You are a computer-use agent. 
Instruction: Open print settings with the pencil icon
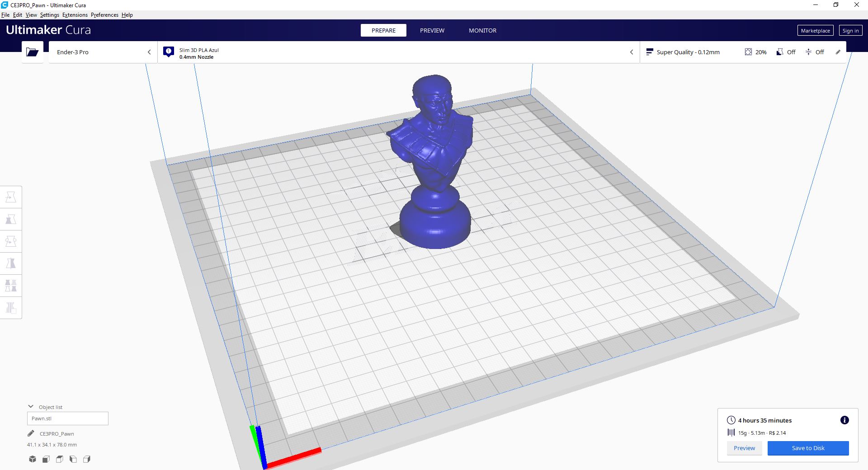pyautogui.click(x=838, y=52)
